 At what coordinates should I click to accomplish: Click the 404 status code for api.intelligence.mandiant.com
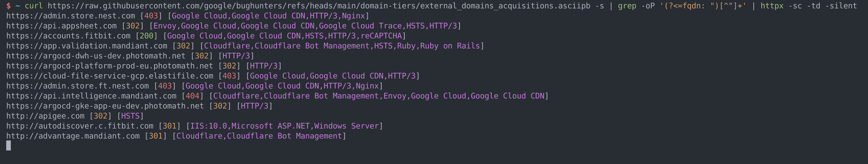tap(192, 96)
